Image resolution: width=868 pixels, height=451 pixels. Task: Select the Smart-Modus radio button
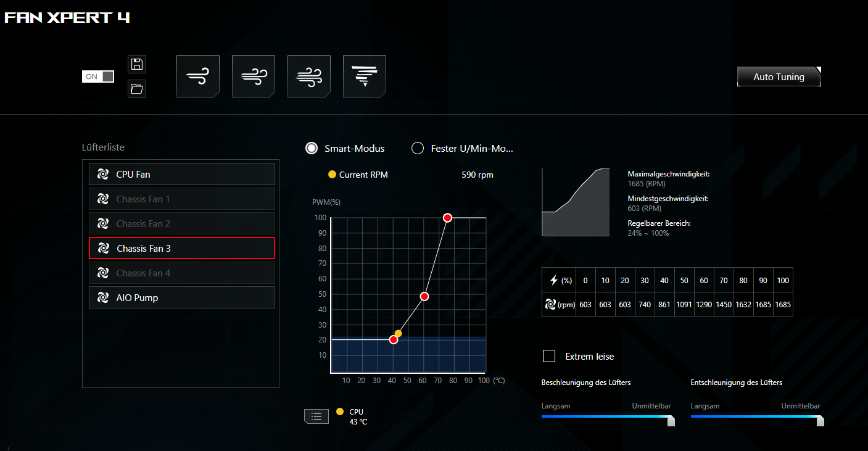click(x=312, y=148)
